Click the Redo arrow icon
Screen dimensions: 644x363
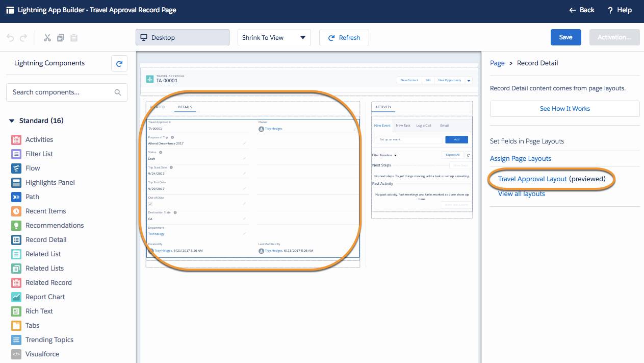coord(23,38)
